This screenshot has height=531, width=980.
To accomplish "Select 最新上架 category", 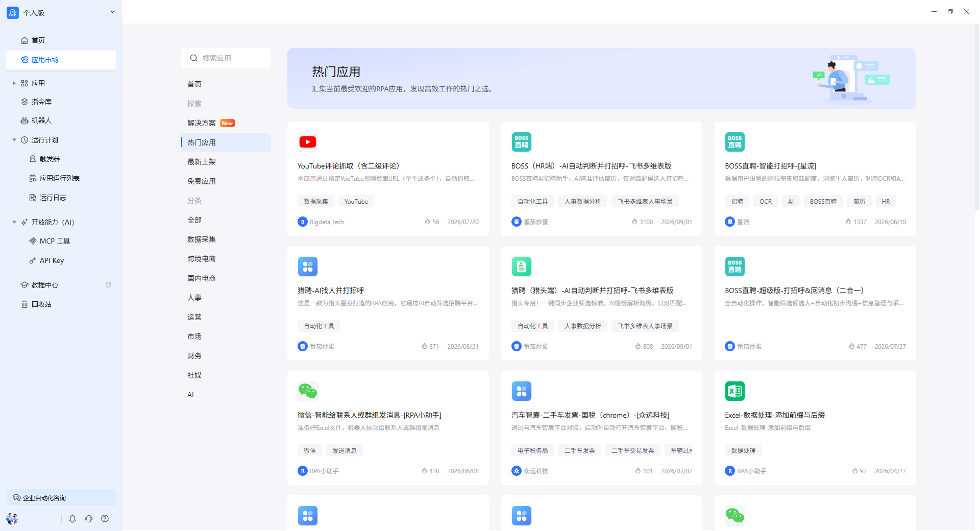I will pyautogui.click(x=226, y=162).
